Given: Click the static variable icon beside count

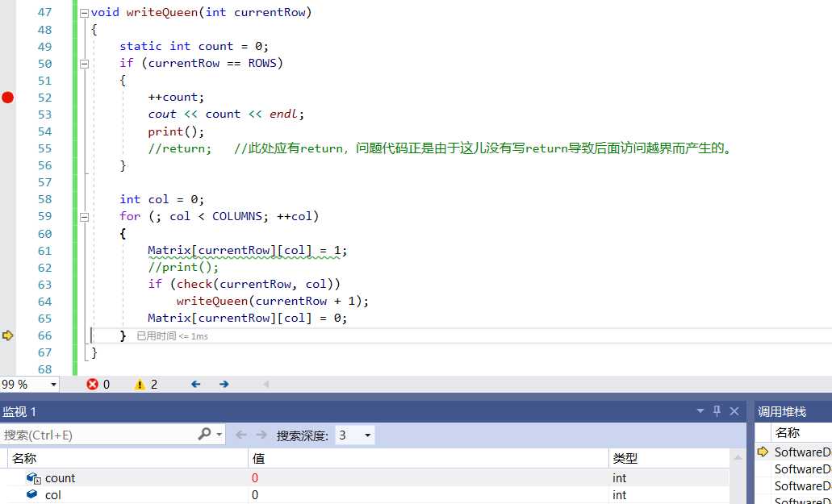Looking at the screenshot, I should coord(33,478).
